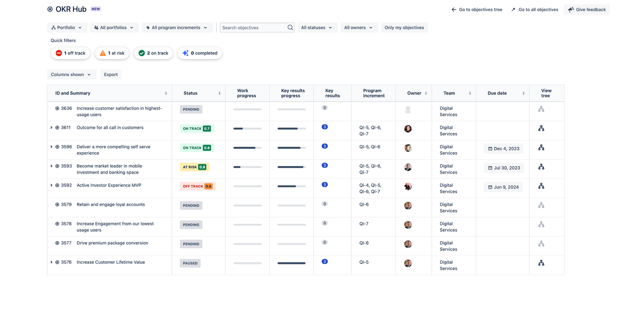Toggle the '1 at risk' quick filter

112,53
